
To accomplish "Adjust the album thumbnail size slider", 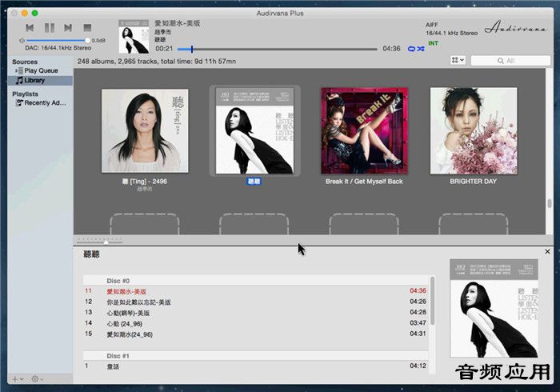I will tap(106, 242).
